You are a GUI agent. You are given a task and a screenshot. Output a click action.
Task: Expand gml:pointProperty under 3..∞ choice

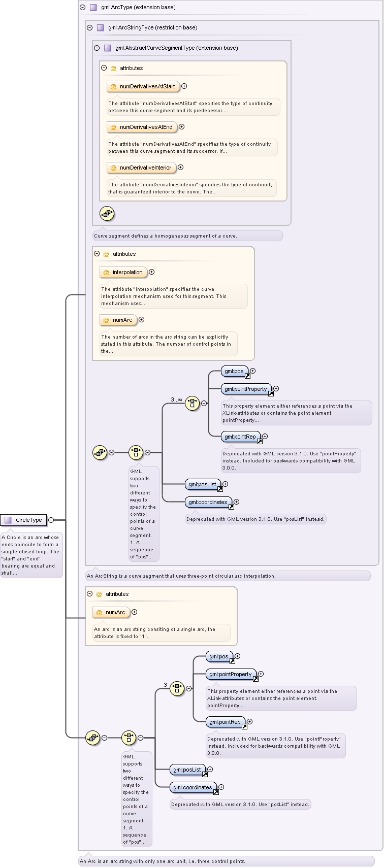point(276,389)
